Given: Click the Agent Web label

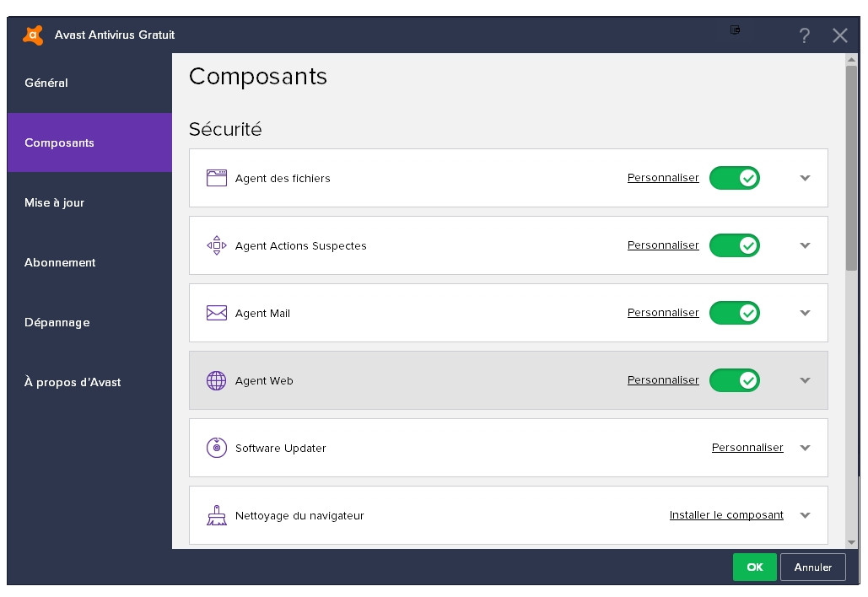Looking at the screenshot, I should (264, 380).
